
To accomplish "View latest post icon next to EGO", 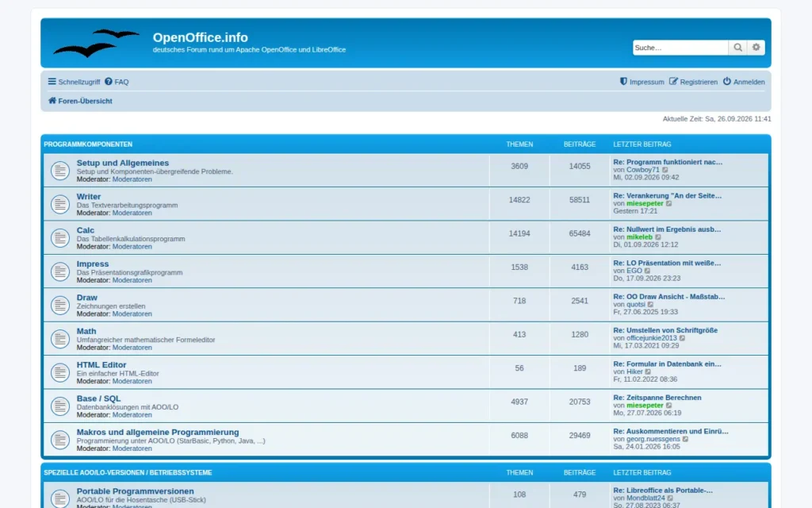I will 648,271.
